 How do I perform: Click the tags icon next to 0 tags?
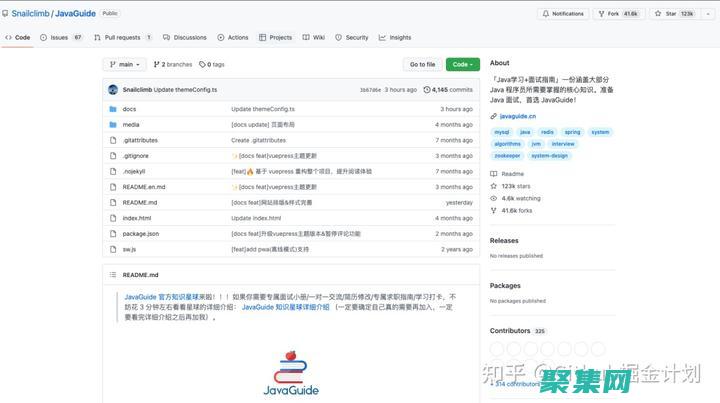pyautogui.click(x=203, y=64)
